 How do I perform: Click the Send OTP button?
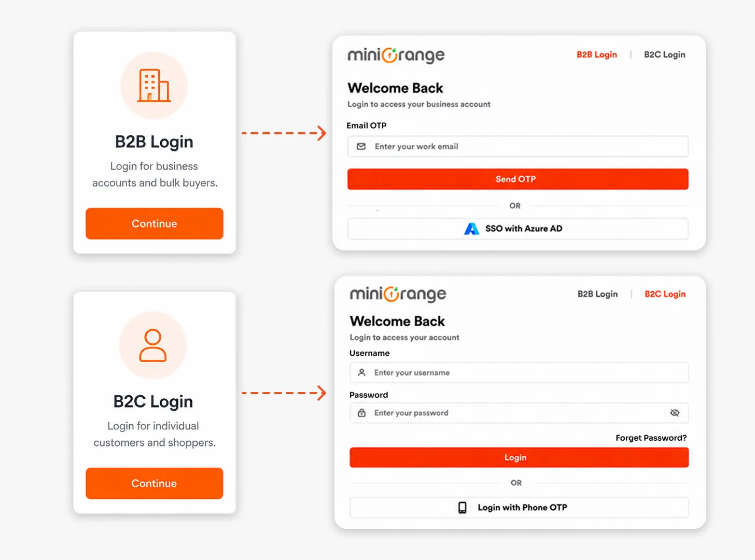coord(518,179)
